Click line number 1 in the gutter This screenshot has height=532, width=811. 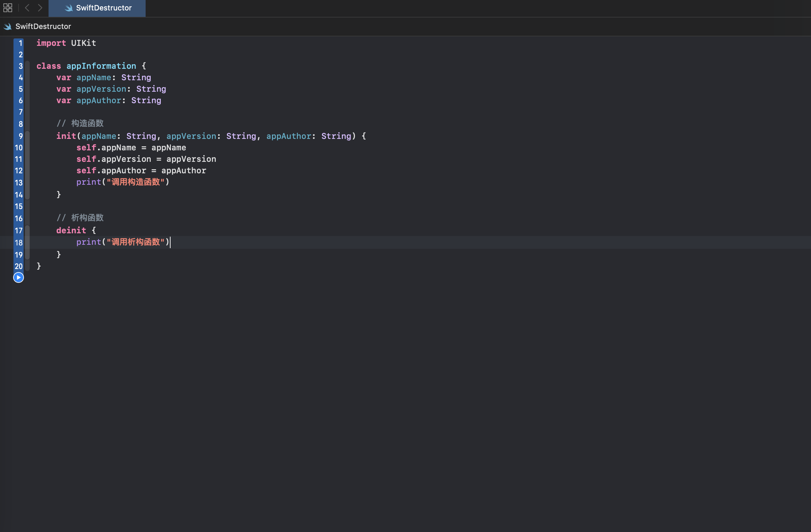(x=21, y=43)
